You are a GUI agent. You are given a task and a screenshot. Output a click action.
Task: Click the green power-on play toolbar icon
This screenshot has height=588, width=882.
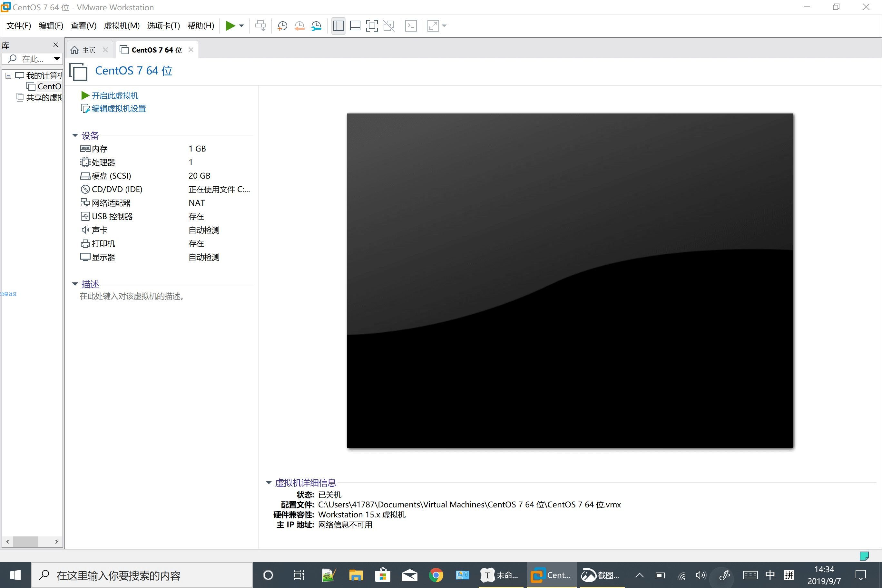point(230,26)
